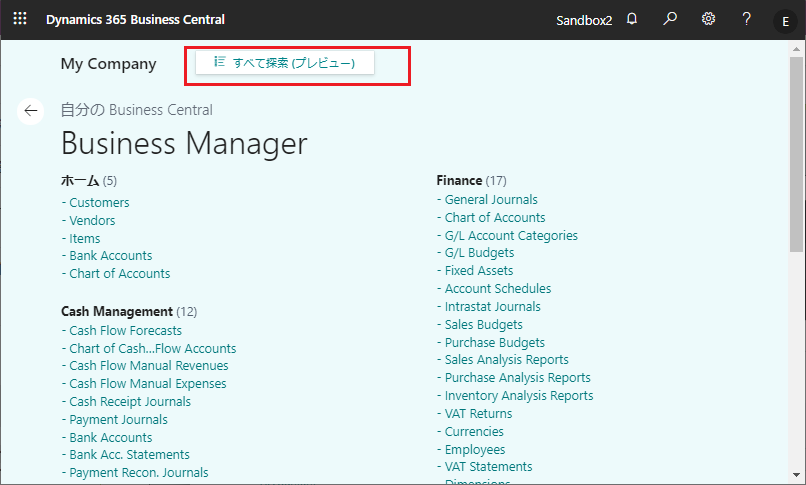806x485 pixels.
Task: Click the vertical scrollbar thumb
Action: point(796,154)
